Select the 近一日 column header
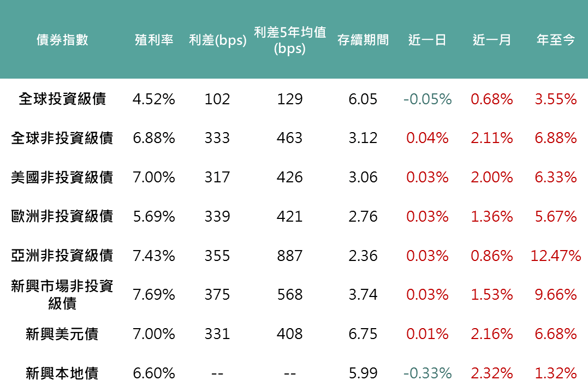This screenshot has width=588, height=392. coord(427,40)
